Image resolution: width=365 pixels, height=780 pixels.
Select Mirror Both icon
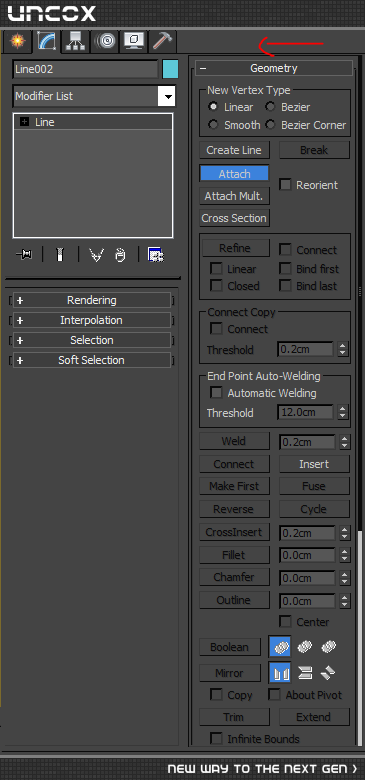point(328,673)
